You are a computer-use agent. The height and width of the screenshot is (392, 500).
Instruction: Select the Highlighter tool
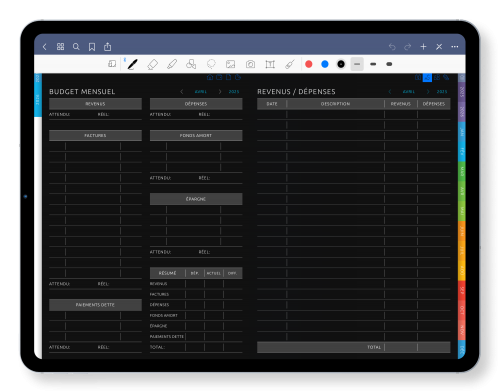[172, 64]
